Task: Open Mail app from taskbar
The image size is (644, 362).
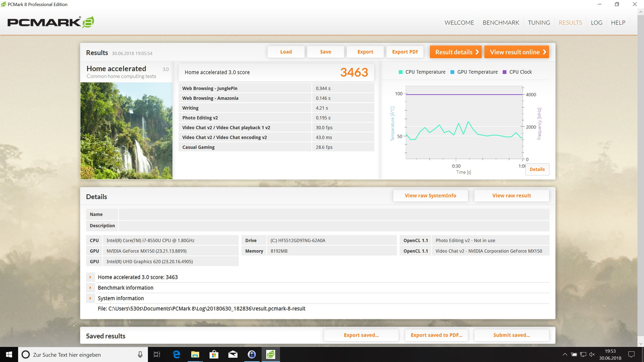Action: [233, 354]
